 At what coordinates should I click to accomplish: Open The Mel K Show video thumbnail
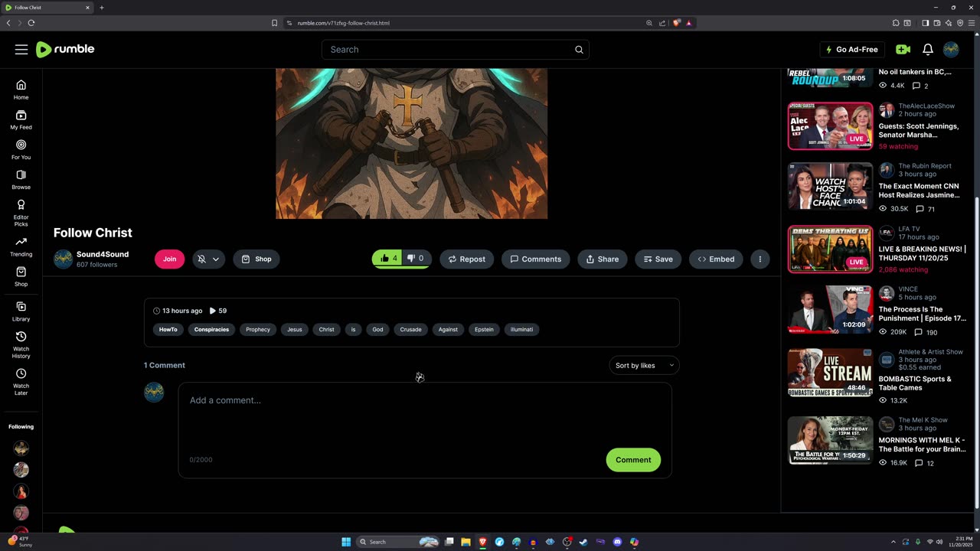[830, 440]
